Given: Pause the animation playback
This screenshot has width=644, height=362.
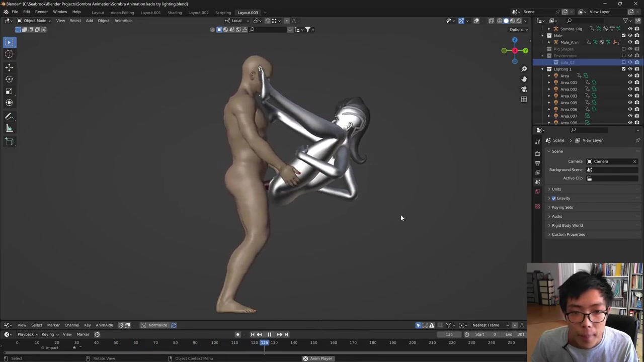Looking at the screenshot, I should 269,334.
